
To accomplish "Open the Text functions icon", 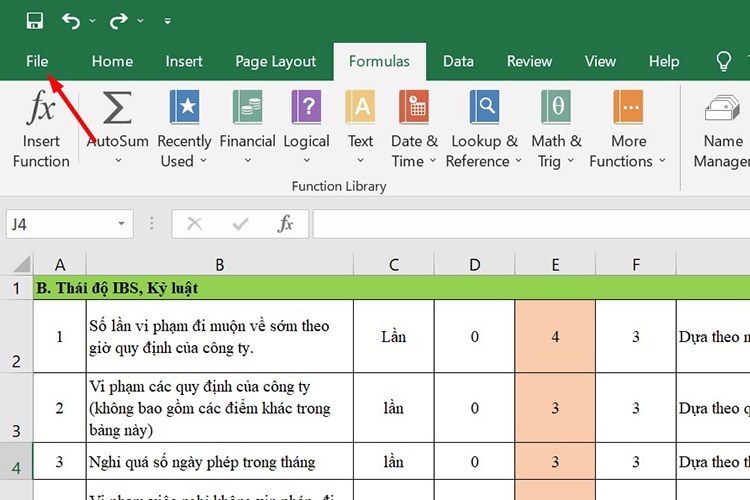I will (x=360, y=106).
